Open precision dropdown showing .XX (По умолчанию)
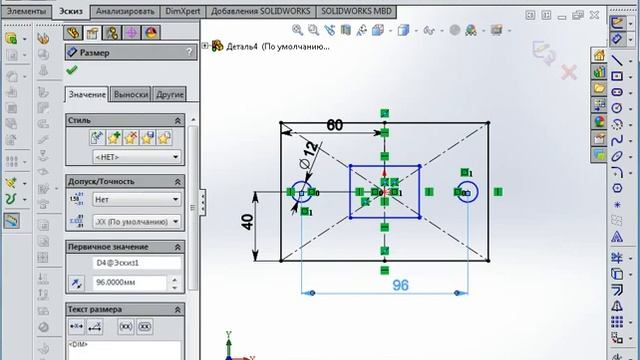The width and height of the screenshot is (640, 360). pos(136,222)
